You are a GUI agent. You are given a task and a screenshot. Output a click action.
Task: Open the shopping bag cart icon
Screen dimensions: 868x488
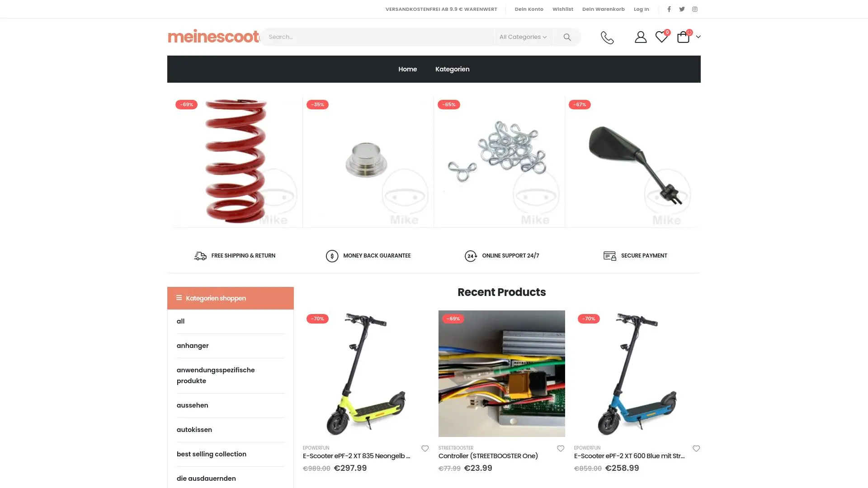[x=683, y=37]
